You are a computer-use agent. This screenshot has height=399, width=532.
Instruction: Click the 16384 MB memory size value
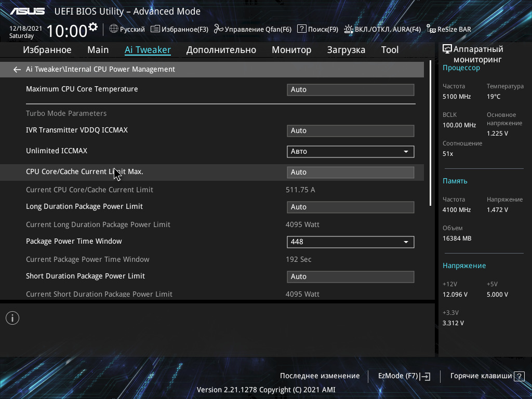click(457, 238)
